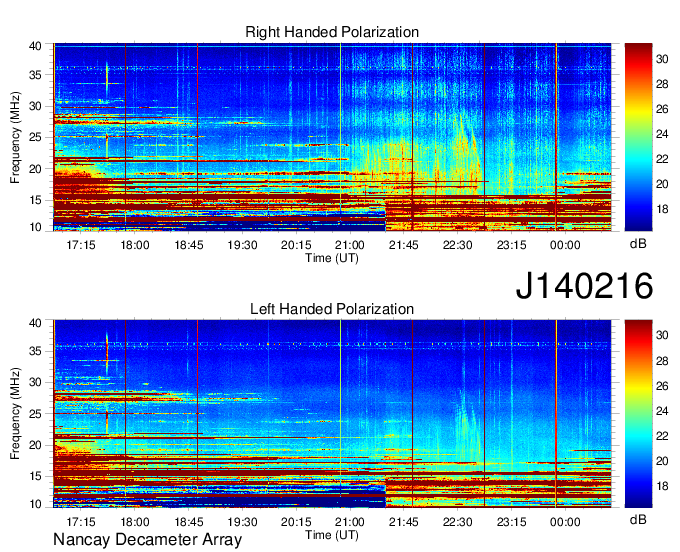Click the 35 MHz tick on top plot
This screenshot has height=552, width=680.
click(35, 75)
